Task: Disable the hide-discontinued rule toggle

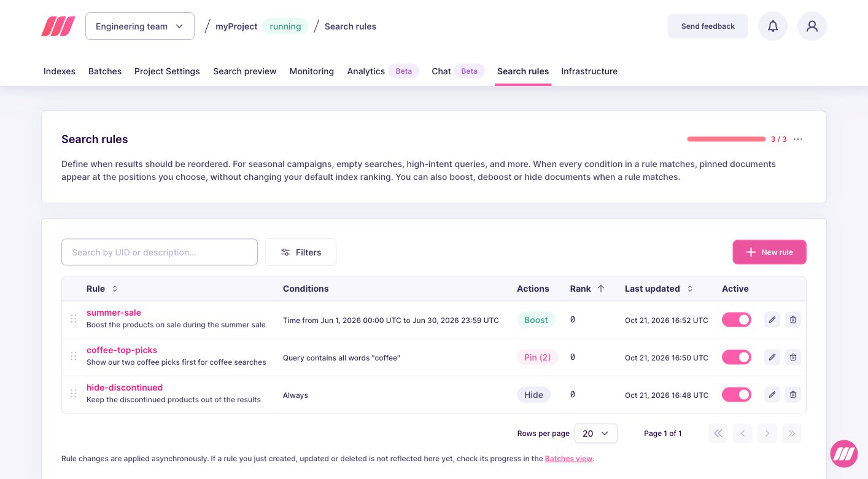Action: tap(737, 394)
